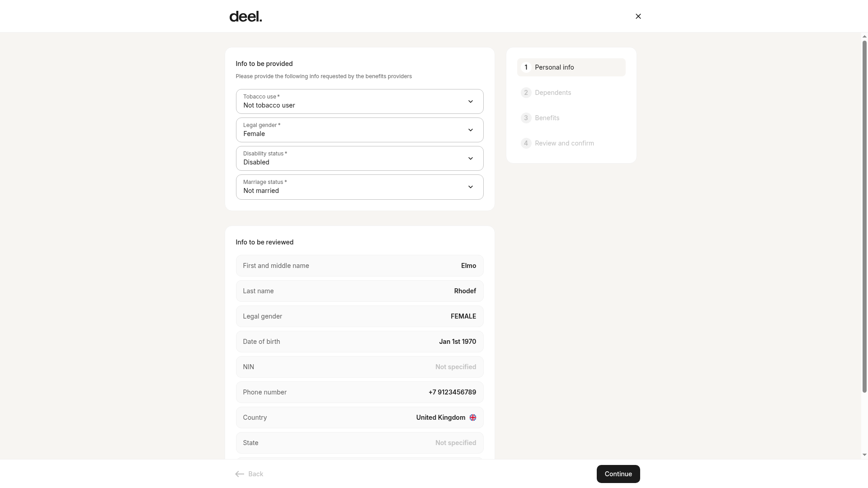Click the Continue button
The width and height of the screenshot is (868, 488).
pyautogui.click(x=618, y=474)
